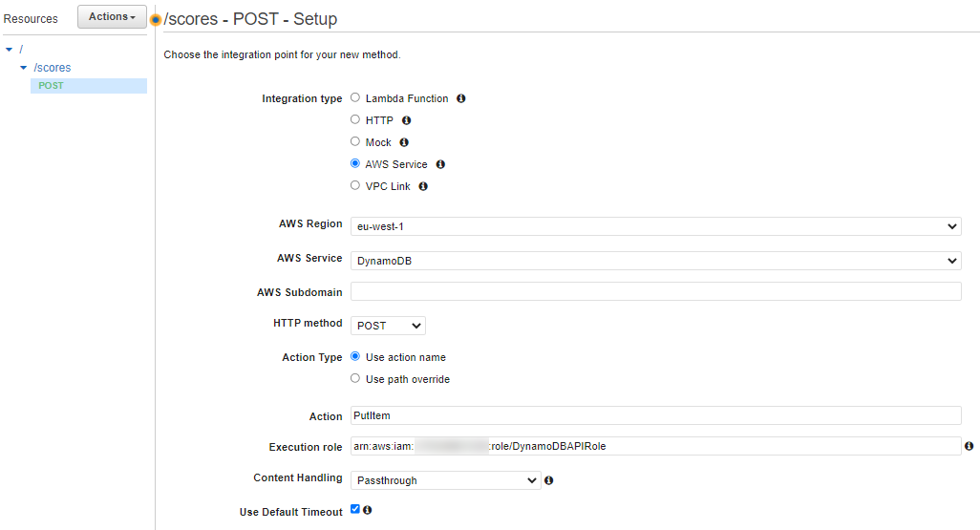
Task: Select VPC Link integration type
Action: 355,185
